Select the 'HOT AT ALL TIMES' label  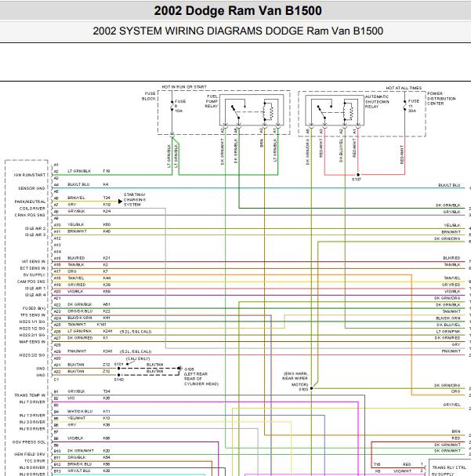tap(404, 88)
